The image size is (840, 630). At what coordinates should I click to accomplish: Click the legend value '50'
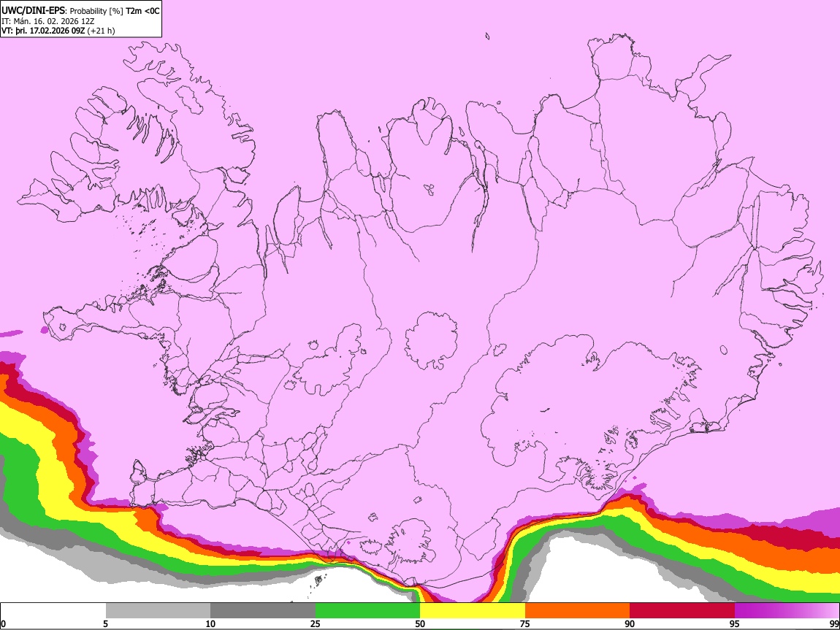[x=420, y=624]
